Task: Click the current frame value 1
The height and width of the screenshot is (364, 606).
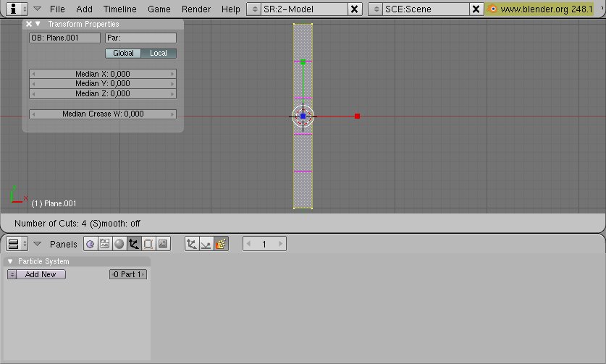Action: click(x=264, y=244)
